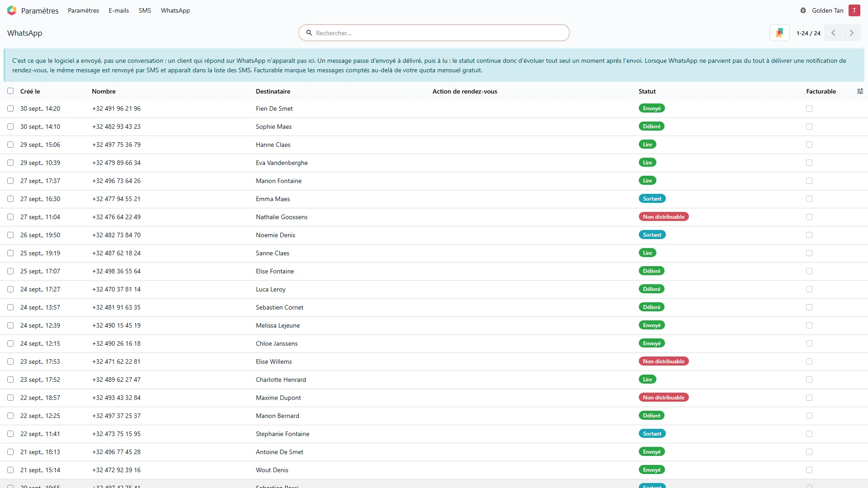The height and width of the screenshot is (488, 868).
Task: Click phone number +32 472 92 39 16
Action: 116,470
